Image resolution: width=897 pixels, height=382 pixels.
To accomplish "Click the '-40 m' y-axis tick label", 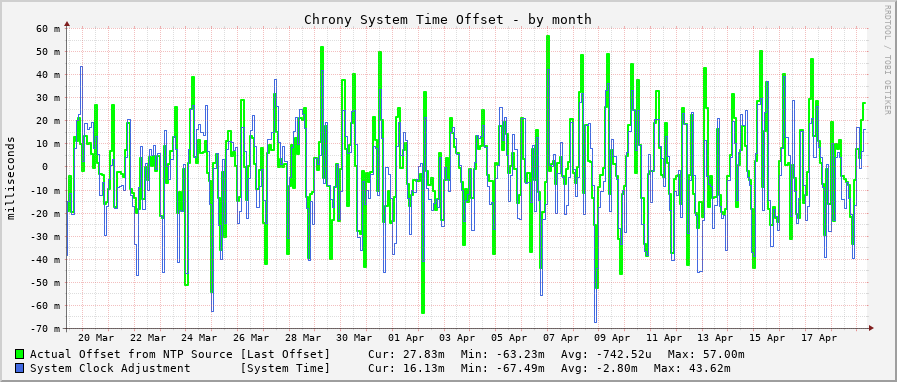I will pos(45,260).
